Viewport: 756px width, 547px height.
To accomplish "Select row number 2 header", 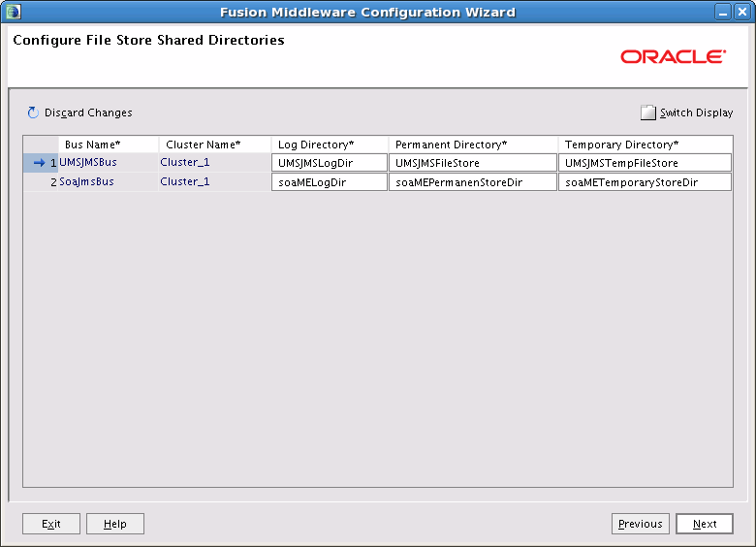I will coord(41,182).
